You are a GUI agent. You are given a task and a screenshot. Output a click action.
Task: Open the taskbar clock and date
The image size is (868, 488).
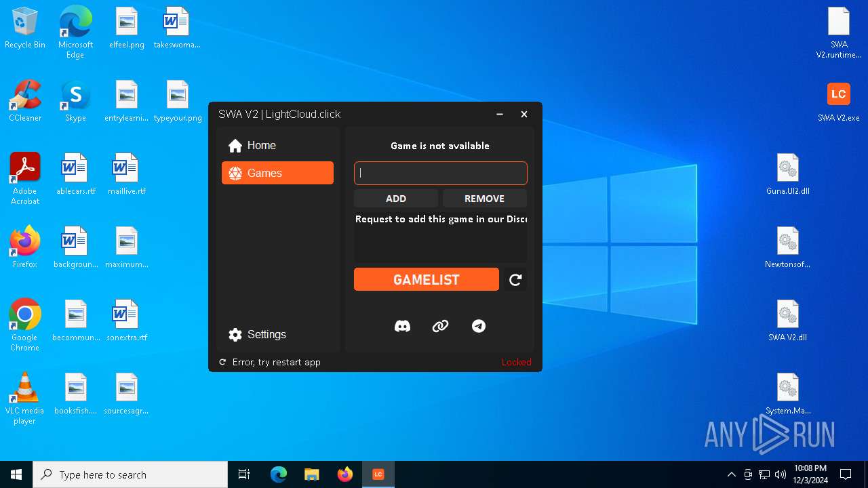pos(810,474)
